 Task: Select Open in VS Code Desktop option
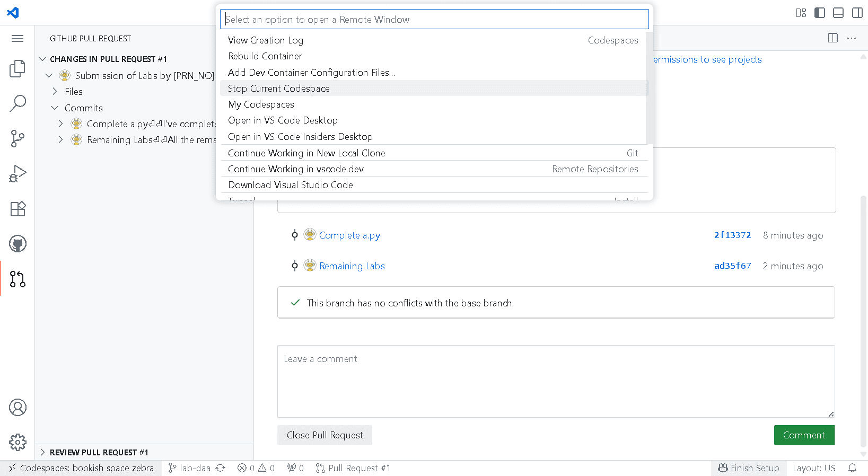(x=433, y=120)
